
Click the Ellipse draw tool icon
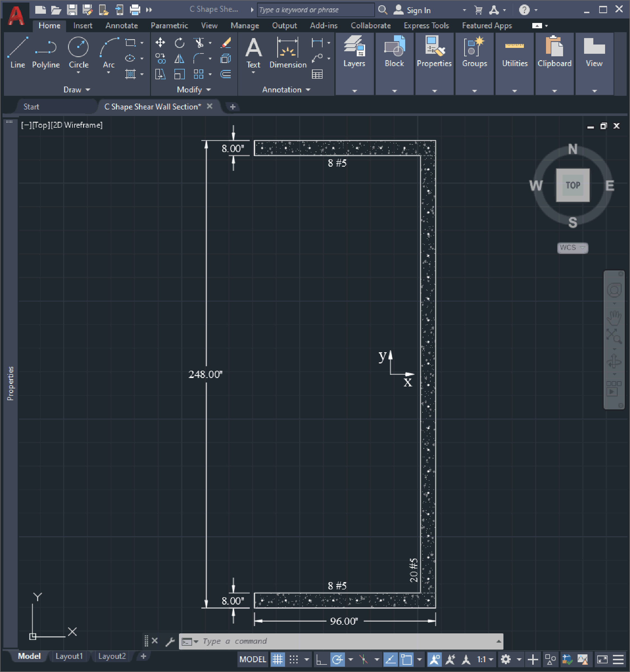point(130,59)
